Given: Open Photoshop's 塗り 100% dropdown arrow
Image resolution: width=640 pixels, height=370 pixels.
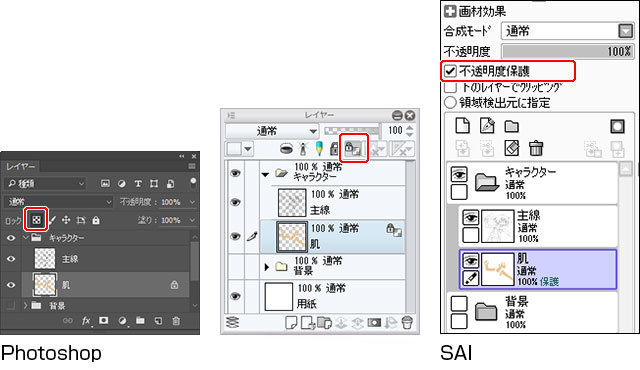Looking at the screenshot, I should (x=192, y=220).
